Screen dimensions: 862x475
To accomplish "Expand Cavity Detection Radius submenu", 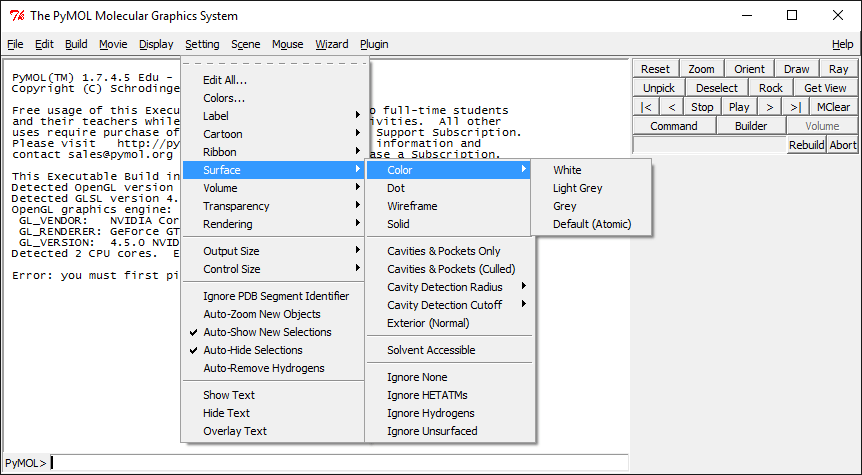I will [450, 287].
